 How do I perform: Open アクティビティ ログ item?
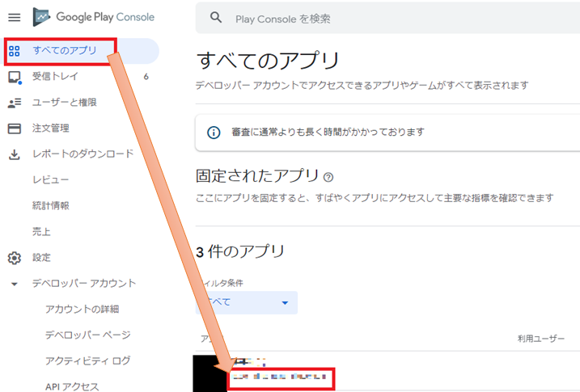click(x=87, y=361)
